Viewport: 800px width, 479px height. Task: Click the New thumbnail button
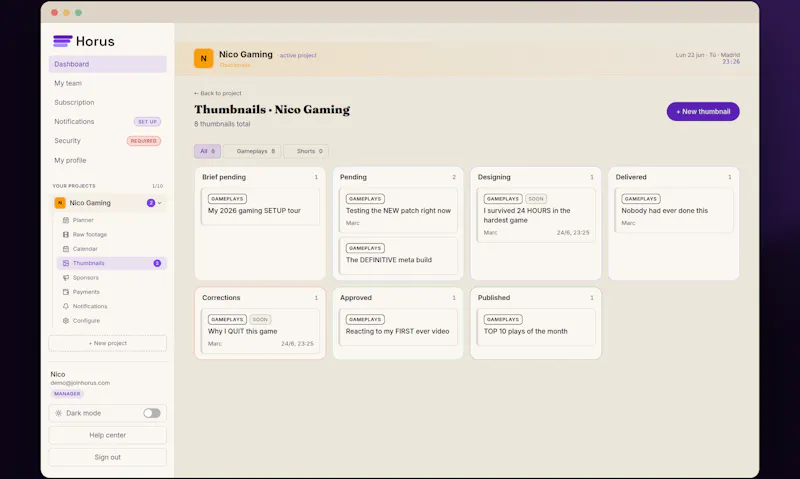click(x=703, y=111)
